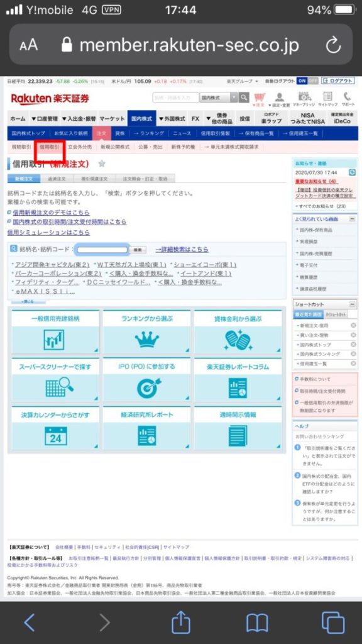Collapse the ショートカット panel with minus button
The height and width of the screenshot is (644, 362).
pyautogui.click(x=352, y=304)
